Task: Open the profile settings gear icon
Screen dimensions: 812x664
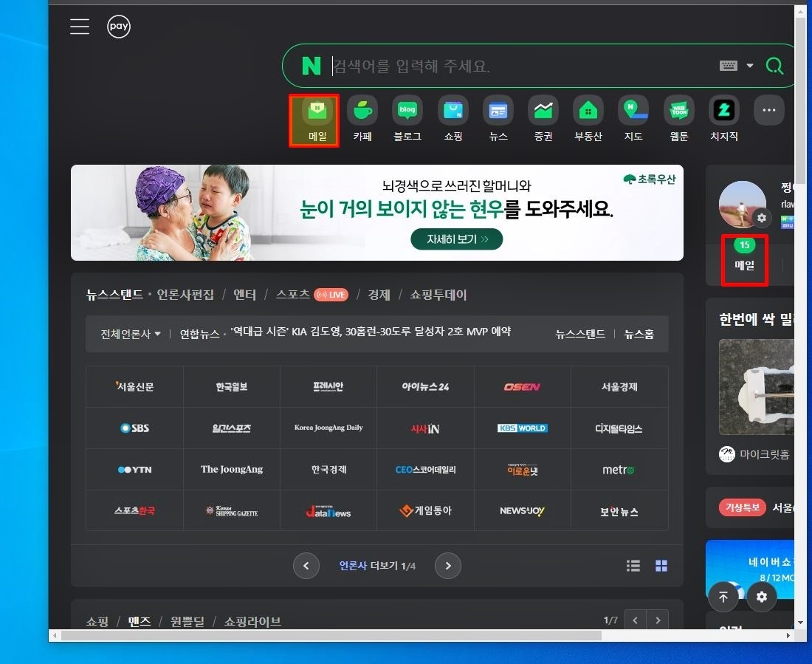Action: pyautogui.click(x=761, y=218)
